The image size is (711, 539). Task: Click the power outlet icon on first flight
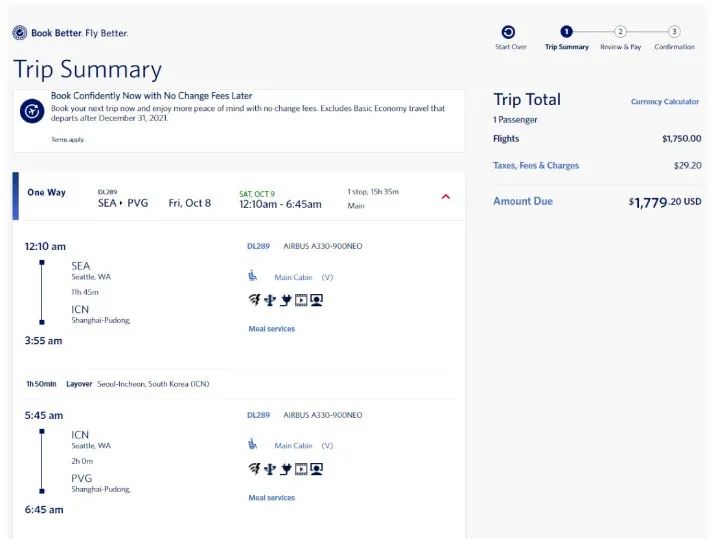pos(285,299)
